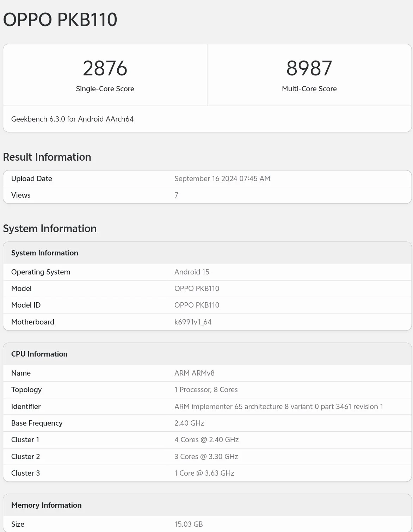Click the Identifier label
The height and width of the screenshot is (532, 413).
pyautogui.click(x=26, y=407)
